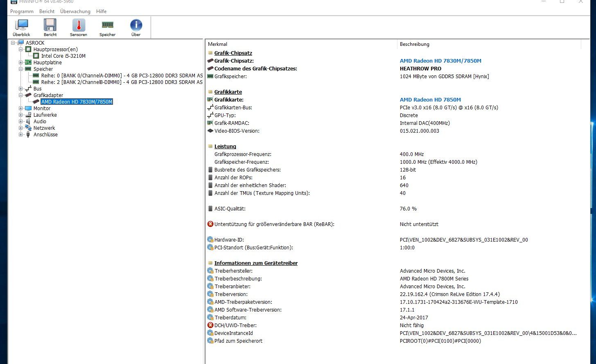
Task: Open the Hilfe menu
Action: [x=101, y=11]
